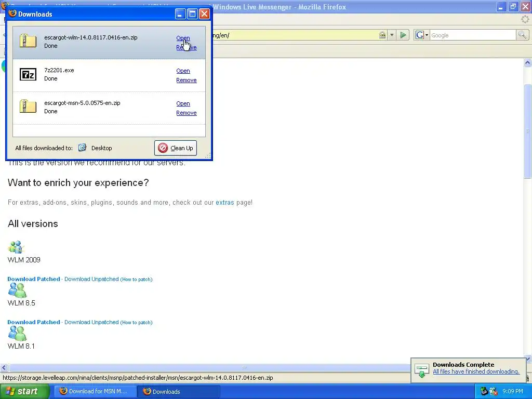Viewport: 532px width, 399px height.
Task: Click the second system tray icon
Action: pyautogui.click(x=494, y=392)
